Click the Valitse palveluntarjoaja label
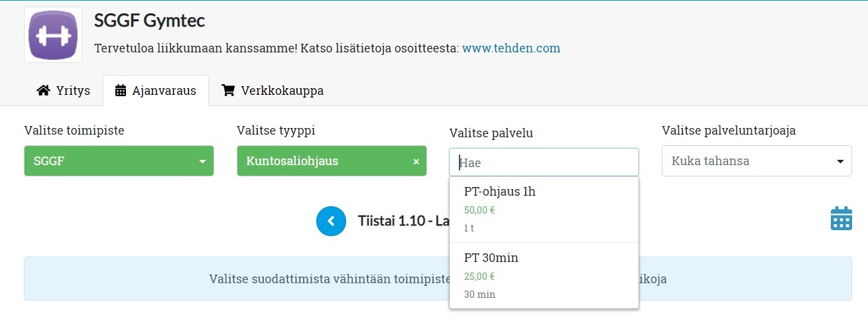The image size is (868, 323). point(729,131)
